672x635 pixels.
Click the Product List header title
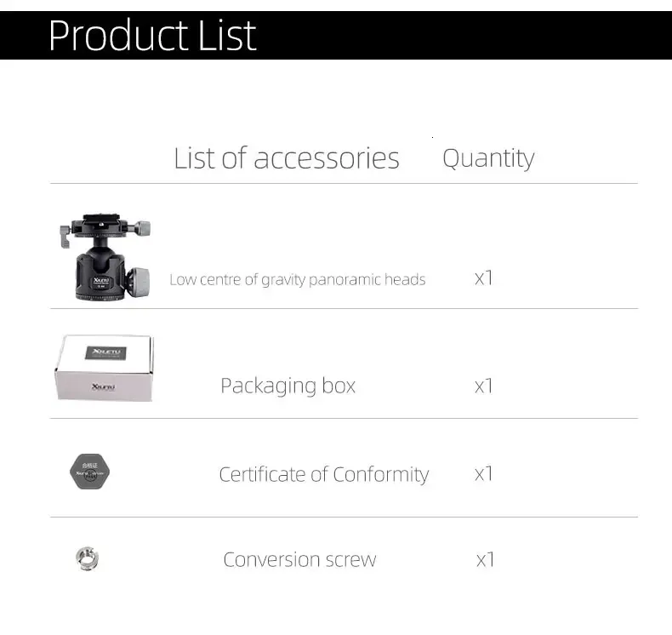[152, 35]
